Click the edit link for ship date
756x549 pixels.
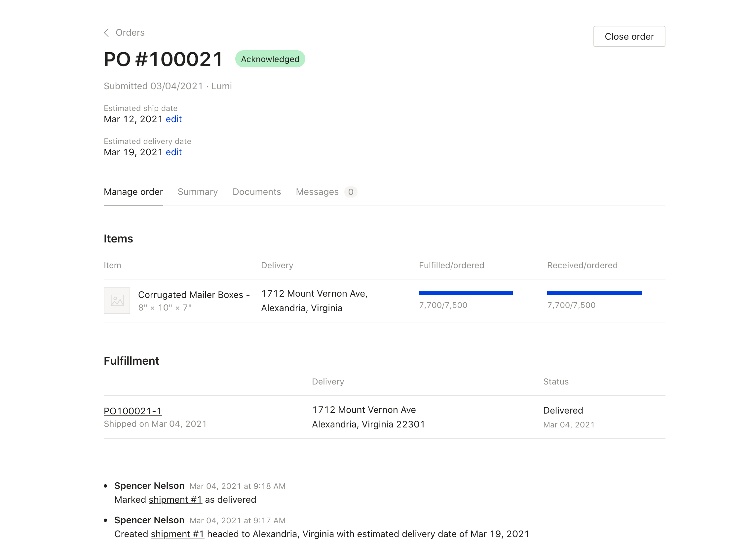tap(174, 120)
